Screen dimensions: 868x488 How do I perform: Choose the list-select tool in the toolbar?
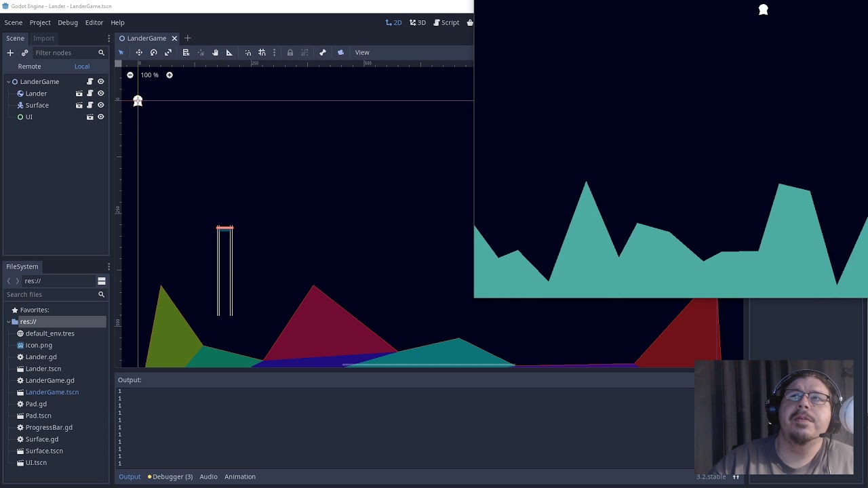click(x=186, y=53)
